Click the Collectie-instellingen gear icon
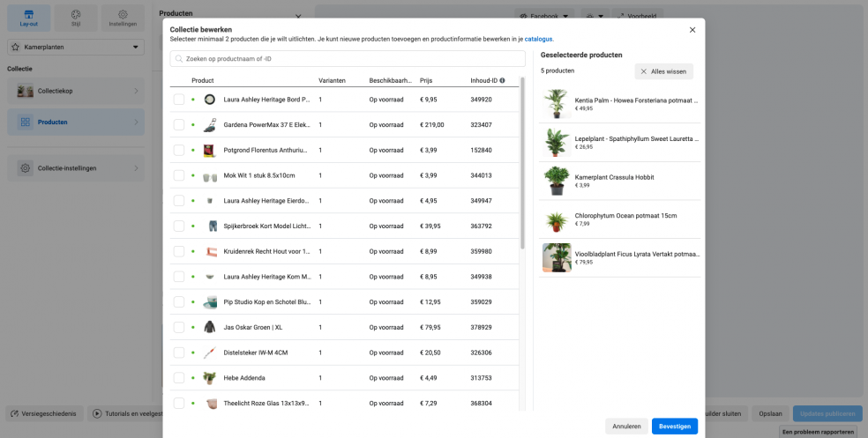Screen dimensions: 868x438 tap(25, 168)
